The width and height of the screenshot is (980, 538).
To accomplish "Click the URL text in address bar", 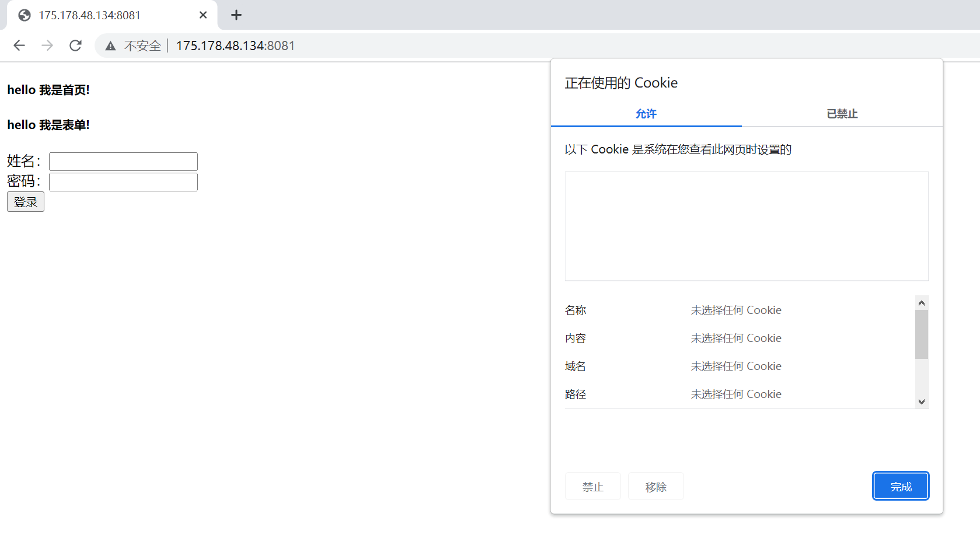I will 235,46.
